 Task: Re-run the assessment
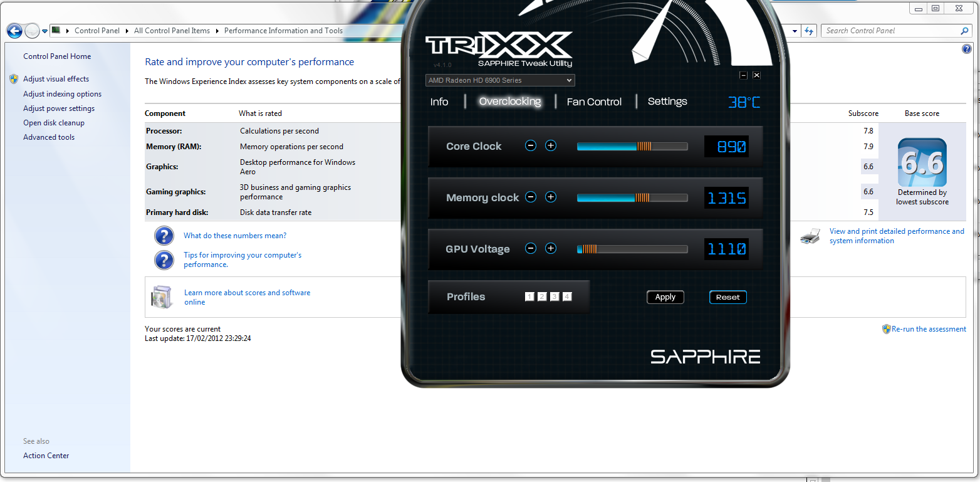pos(929,329)
